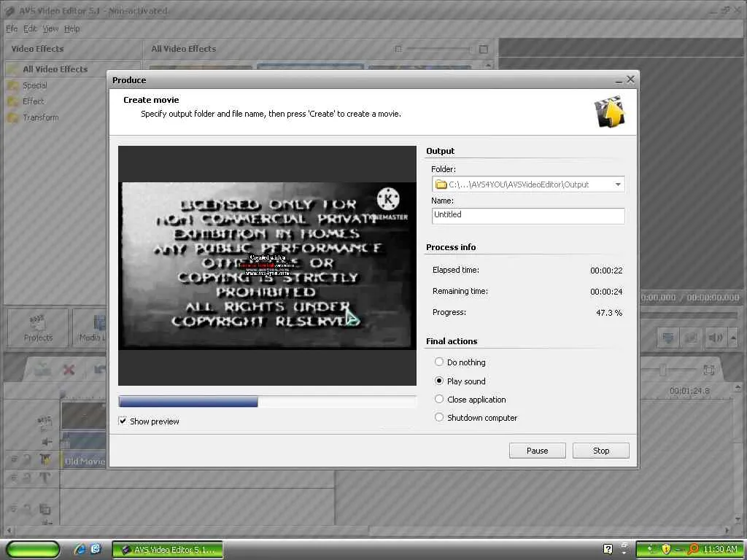Click the timeline horizontal scrollbar left arrow
This screenshot has height=560, width=747.
tap(9, 530)
